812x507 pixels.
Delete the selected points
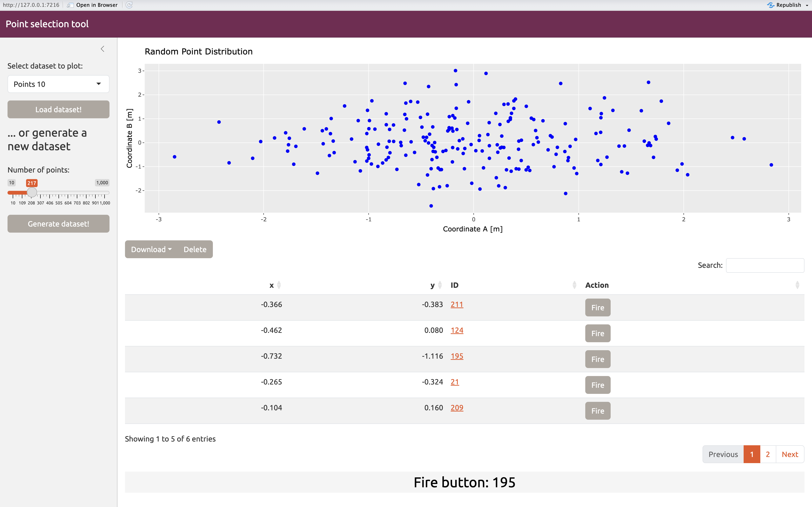point(195,250)
